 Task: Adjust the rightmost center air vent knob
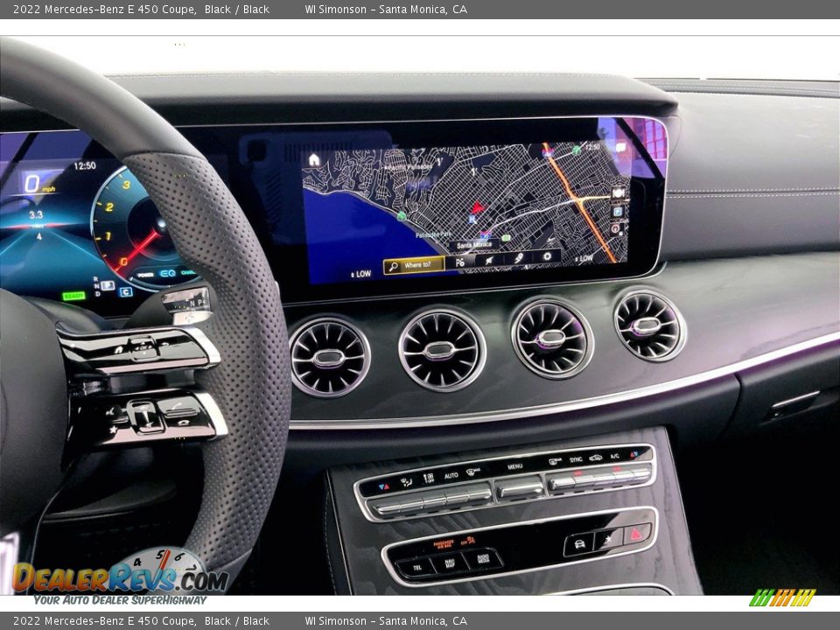[x=646, y=325]
